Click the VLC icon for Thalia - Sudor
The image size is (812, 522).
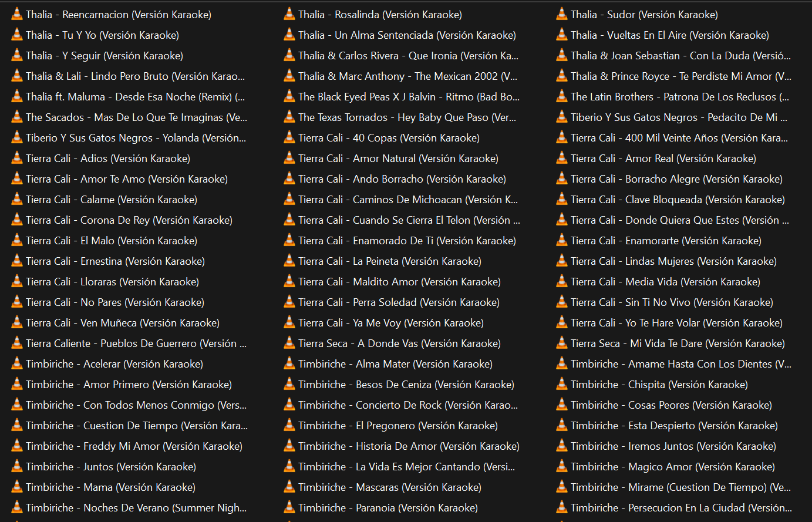(x=562, y=15)
